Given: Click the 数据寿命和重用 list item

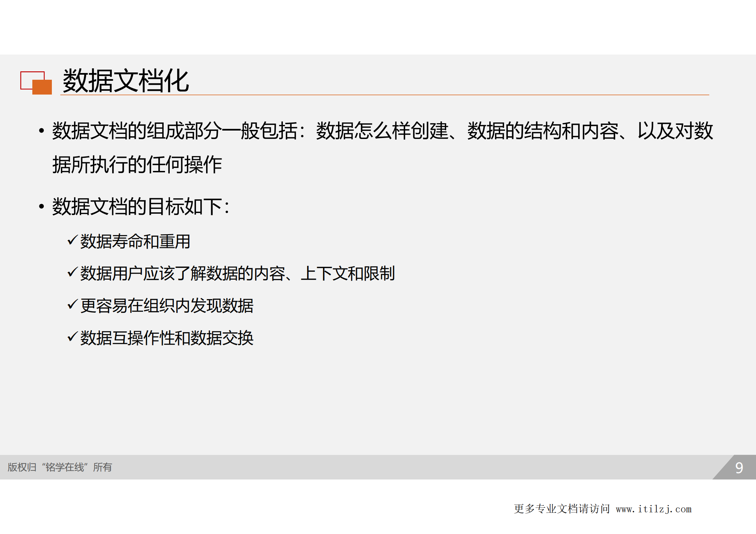Looking at the screenshot, I should [135, 240].
